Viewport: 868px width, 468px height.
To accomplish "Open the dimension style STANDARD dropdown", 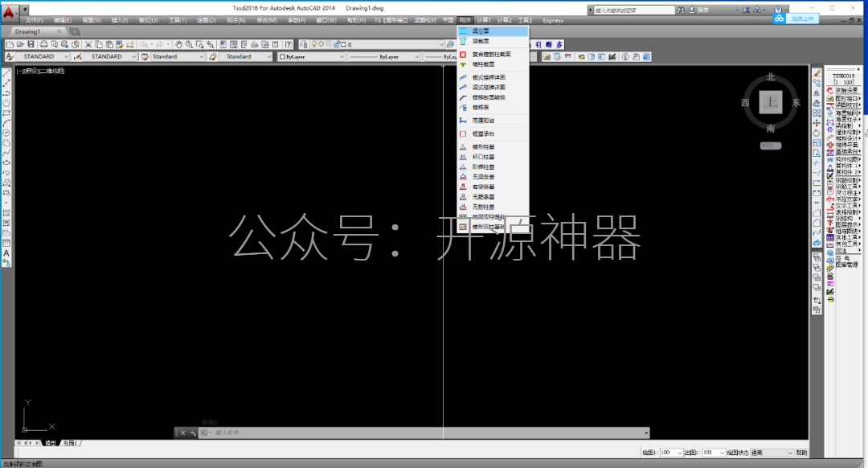I will click(109, 56).
